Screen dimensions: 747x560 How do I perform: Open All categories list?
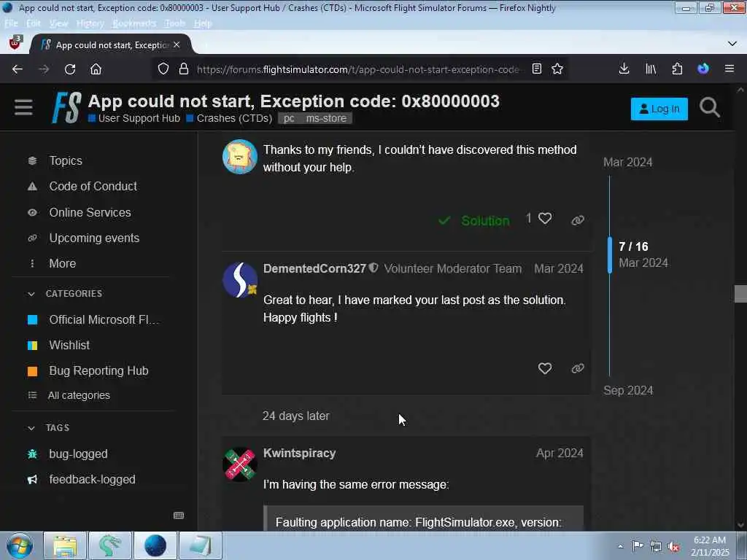tap(79, 395)
